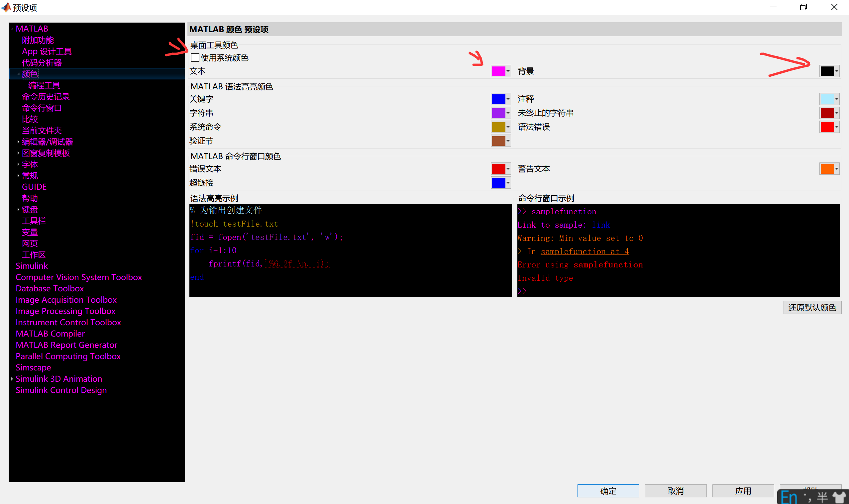
Task: Select 当前文件夹 in the tree
Action: (42, 131)
